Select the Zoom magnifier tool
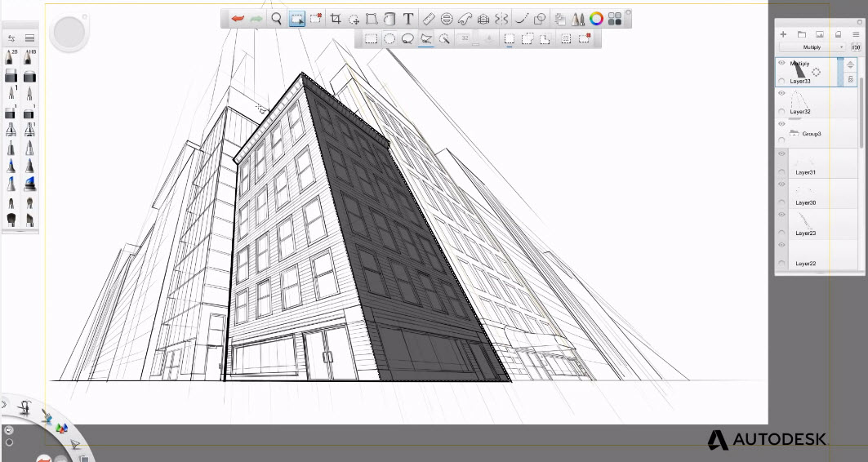Screen dimensions: 868x462 click(276, 19)
